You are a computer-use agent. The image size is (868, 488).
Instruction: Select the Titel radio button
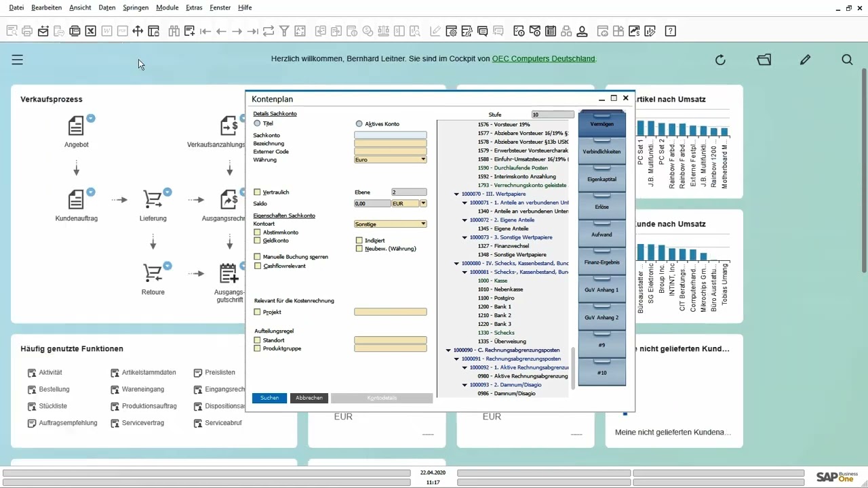pyautogui.click(x=257, y=124)
